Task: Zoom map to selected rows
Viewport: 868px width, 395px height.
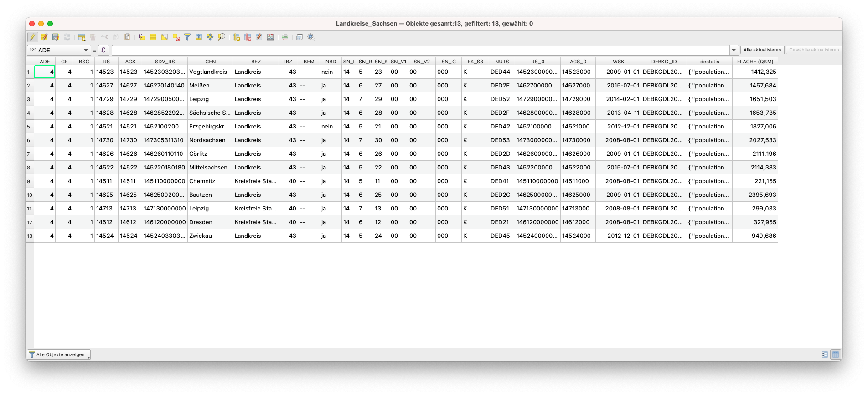Action: pos(222,37)
